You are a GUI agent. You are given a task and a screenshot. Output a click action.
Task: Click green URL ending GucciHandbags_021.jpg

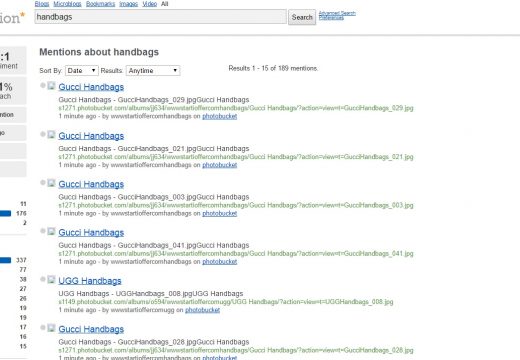point(236,157)
